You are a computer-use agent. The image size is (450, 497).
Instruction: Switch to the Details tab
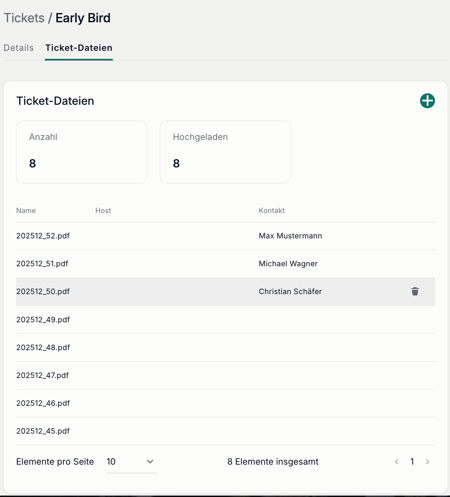pos(19,48)
